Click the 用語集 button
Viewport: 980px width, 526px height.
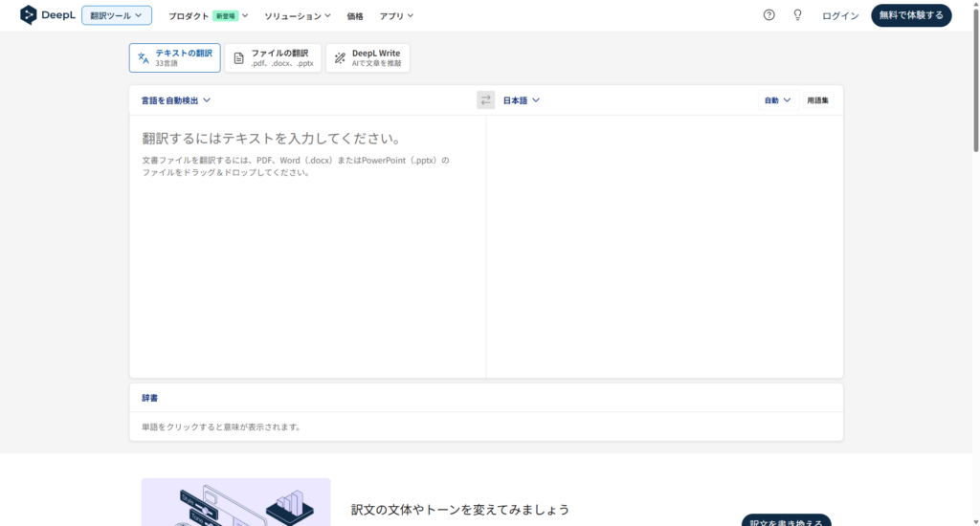pyautogui.click(x=817, y=100)
